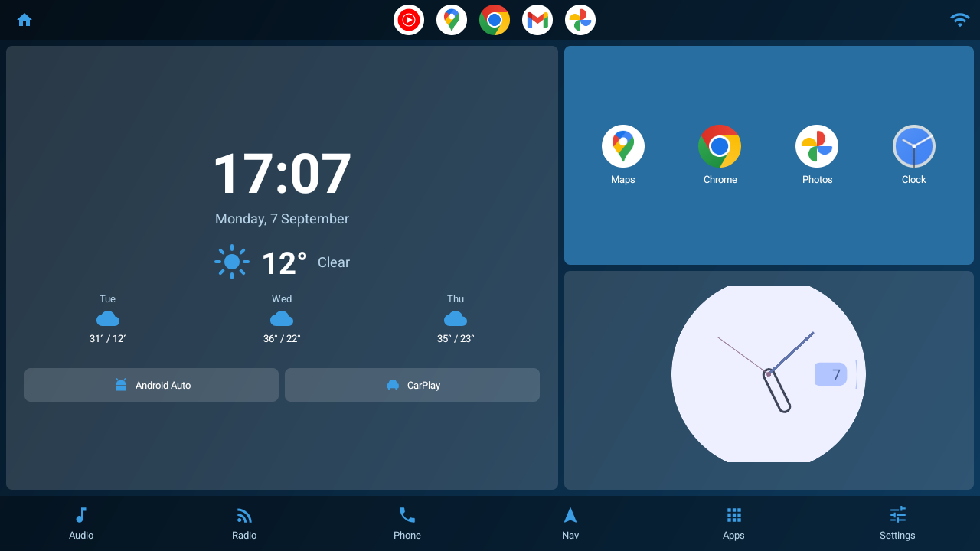
Task: Launch Chrome from the app panel
Action: pyautogui.click(x=720, y=155)
